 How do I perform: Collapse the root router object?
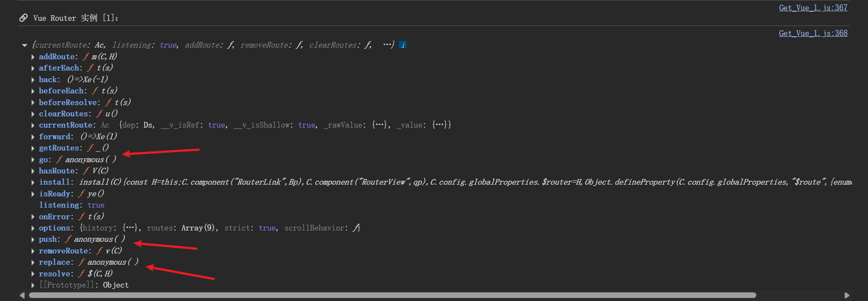[25, 45]
